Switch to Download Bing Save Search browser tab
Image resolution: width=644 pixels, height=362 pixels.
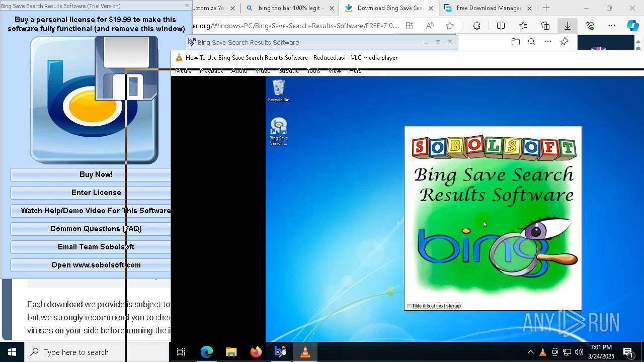tap(389, 8)
